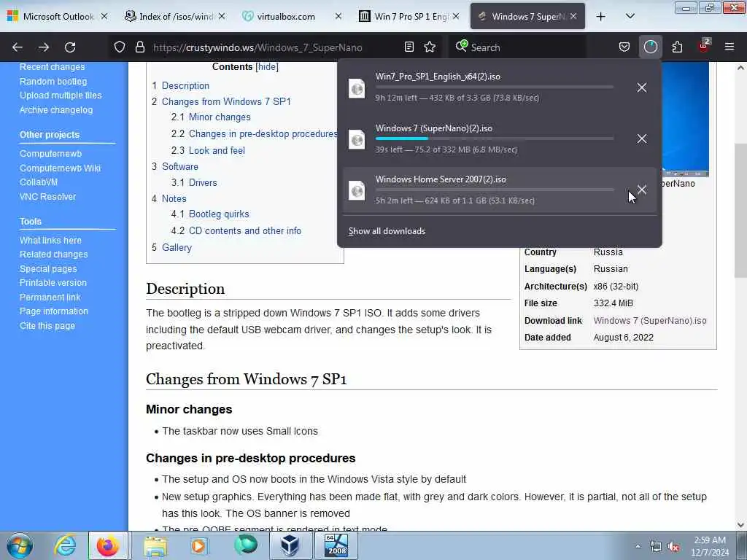Open the extensions puzzle icon
The width and height of the screenshot is (747, 560).
coord(677,47)
